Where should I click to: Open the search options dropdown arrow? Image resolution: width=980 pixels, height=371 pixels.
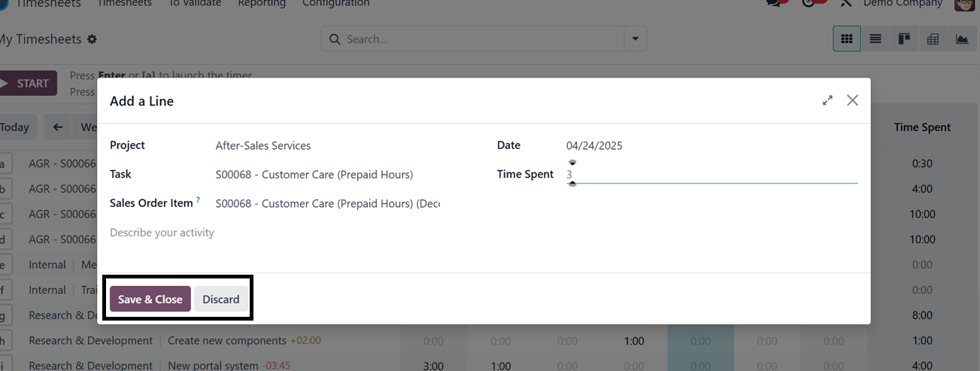tap(636, 39)
